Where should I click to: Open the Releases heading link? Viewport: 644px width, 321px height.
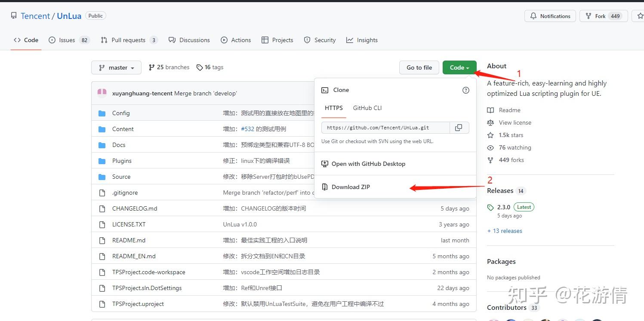[x=500, y=191]
